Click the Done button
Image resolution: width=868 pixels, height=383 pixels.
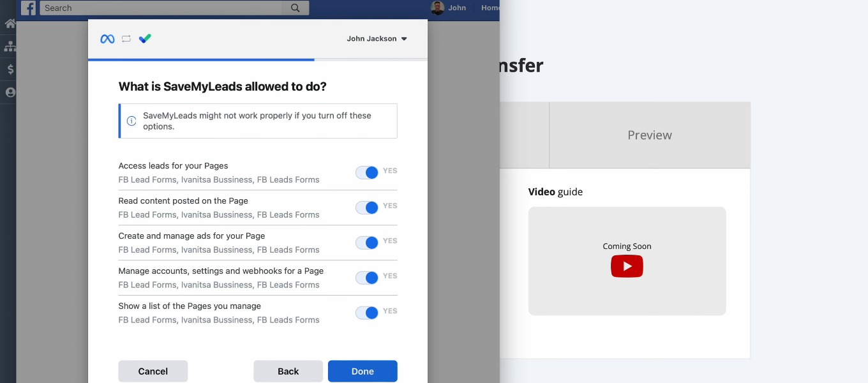tap(363, 372)
